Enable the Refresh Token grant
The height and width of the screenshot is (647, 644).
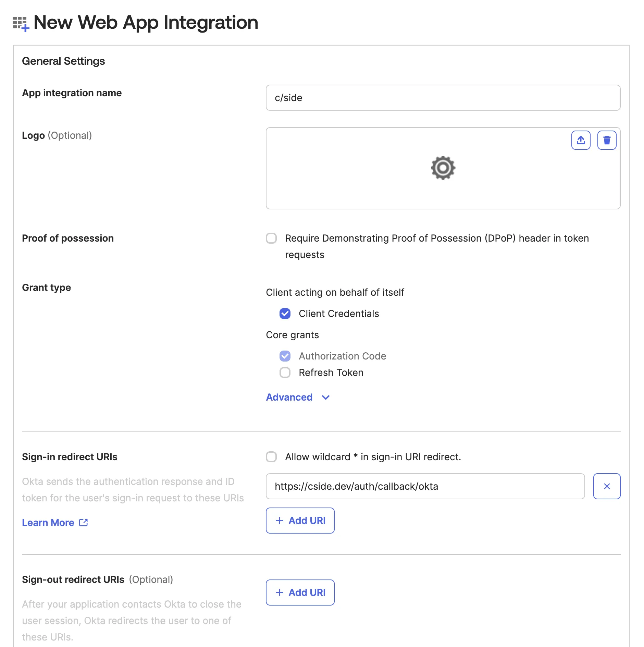pyautogui.click(x=285, y=373)
